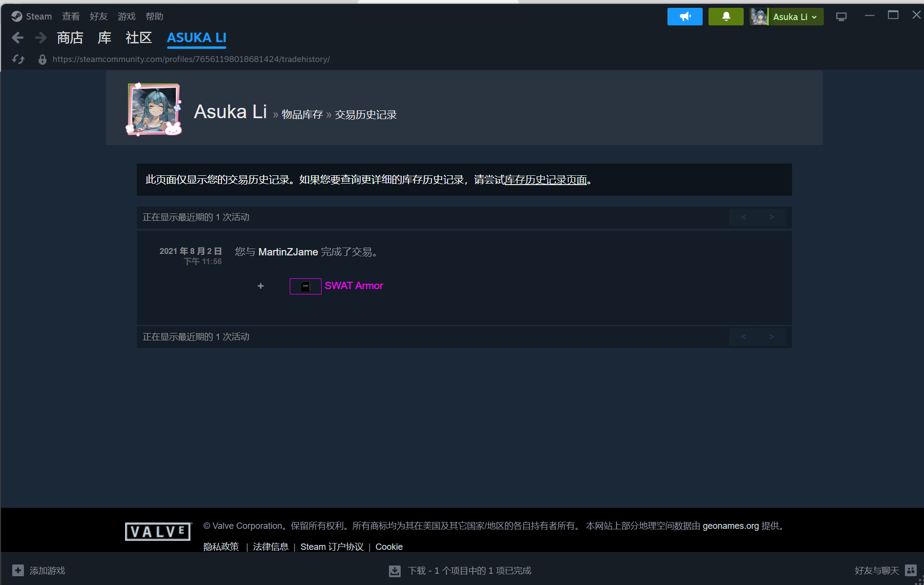This screenshot has height=585, width=924.
Task: Open the 法律信息 footer link
Action: (271, 547)
